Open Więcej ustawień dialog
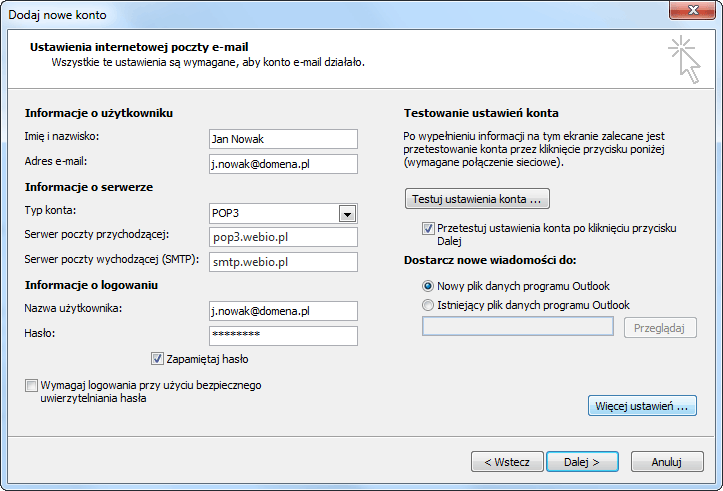The height and width of the screenshot is (491, 723). (x=642, y=406)
